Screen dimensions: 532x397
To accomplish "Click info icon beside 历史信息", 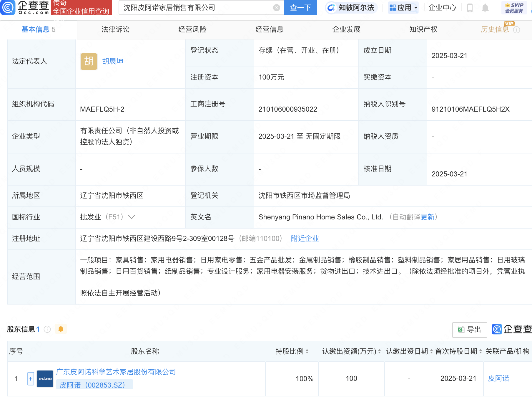I will click(517, 30).
